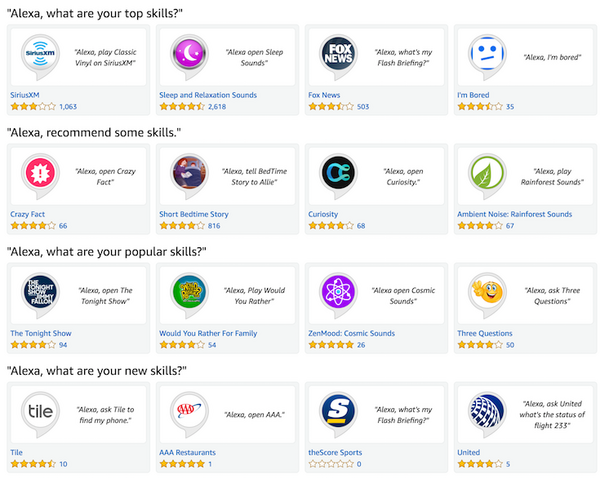The height and width of the screenshot is (480, 600).
Task: Click the theScore Sports title link
Action: click(335, 452)
